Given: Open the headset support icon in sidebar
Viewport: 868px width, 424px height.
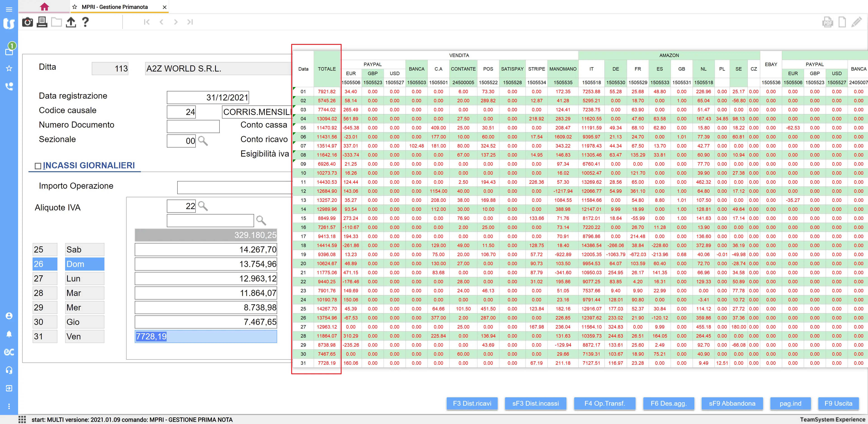Looking at the screenshot, I should [9, 370].
